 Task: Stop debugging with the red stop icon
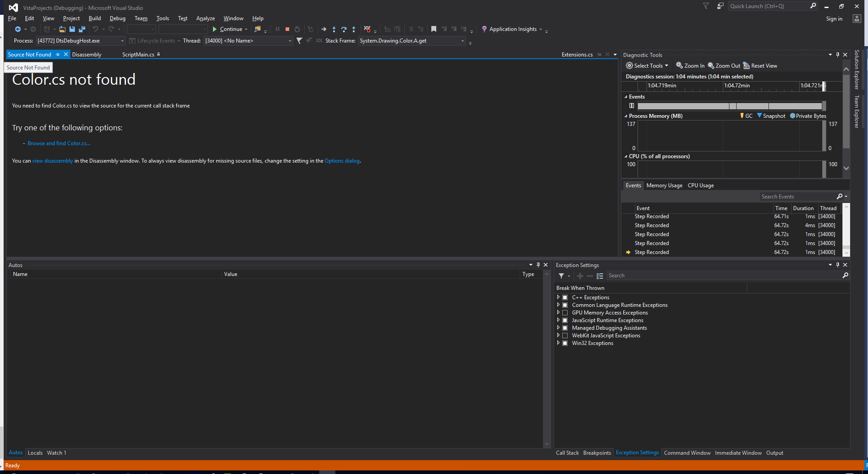(287, 29)
